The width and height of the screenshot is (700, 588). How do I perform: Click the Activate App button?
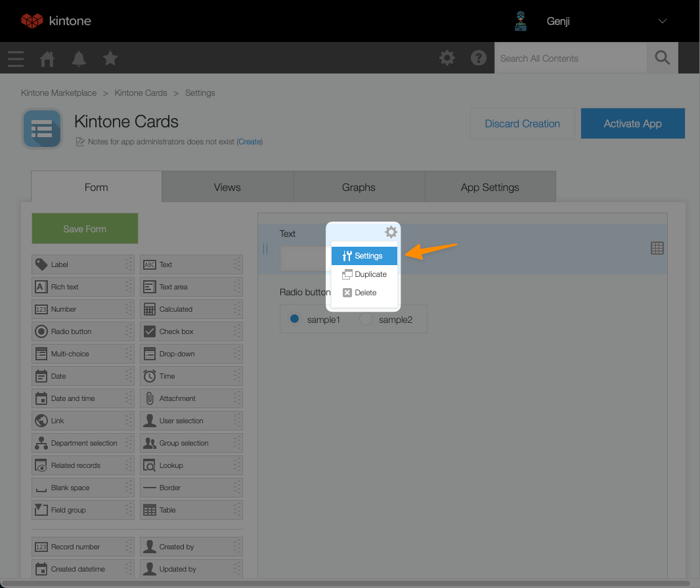coord(632,123)
